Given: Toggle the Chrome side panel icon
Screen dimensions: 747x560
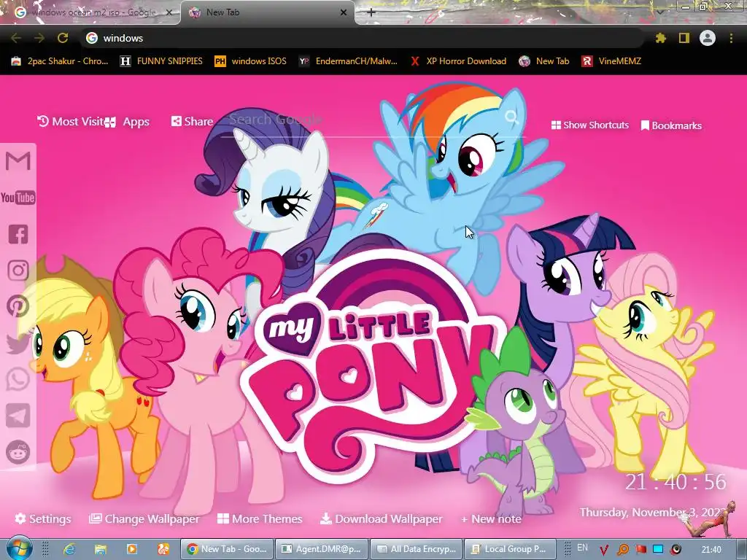Looking at the screenshot, I should pos(684,38).
